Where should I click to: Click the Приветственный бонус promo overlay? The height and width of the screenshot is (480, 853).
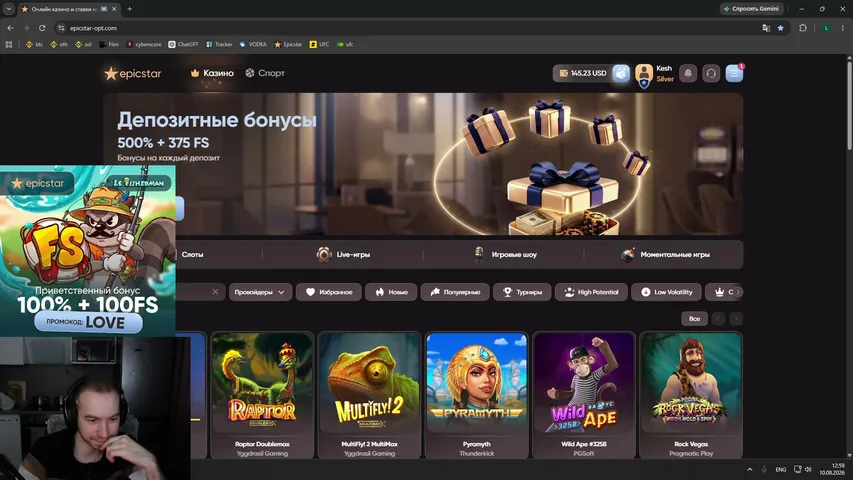coord(88,251)
